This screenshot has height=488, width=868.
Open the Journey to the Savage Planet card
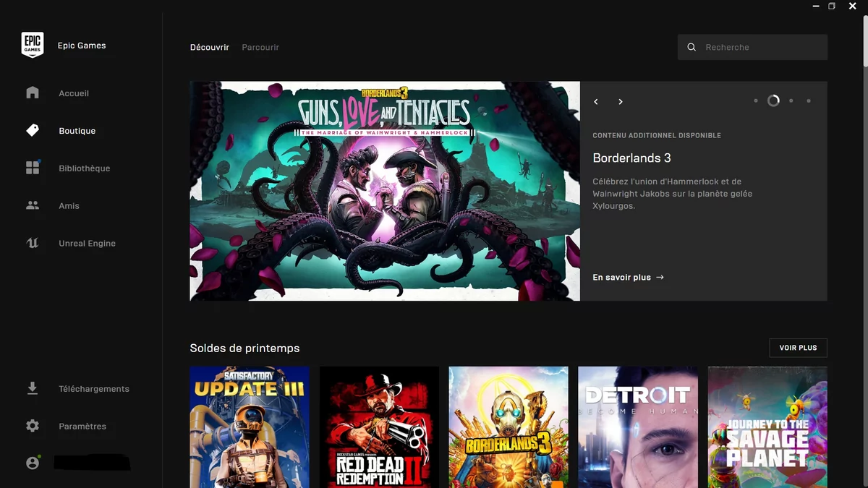(767, 427)
